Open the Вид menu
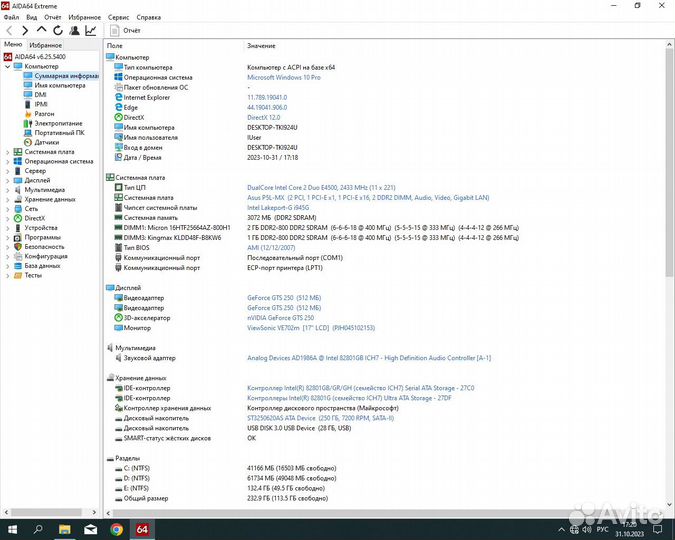Image resolution: width=675 pixels, height=540 pixels. pyautogui.click(x=31, y=17)
